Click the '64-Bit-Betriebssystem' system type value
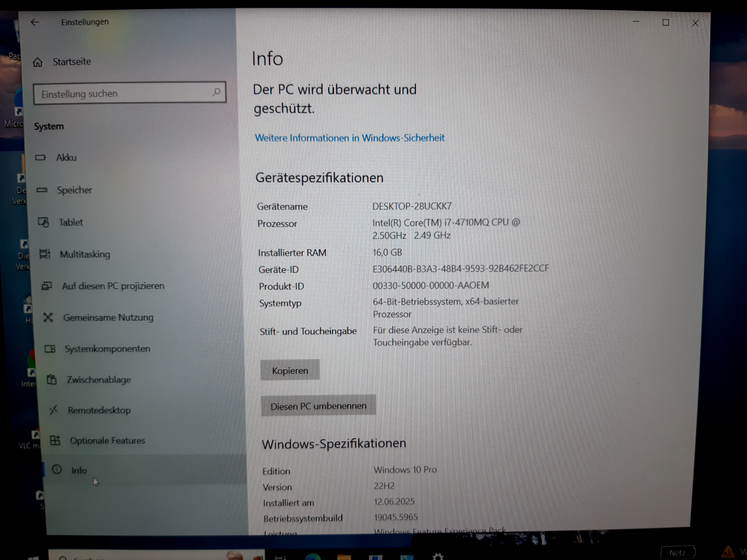Screen dimensions: 747x560 pyautogui.click(x=446, y=308)
